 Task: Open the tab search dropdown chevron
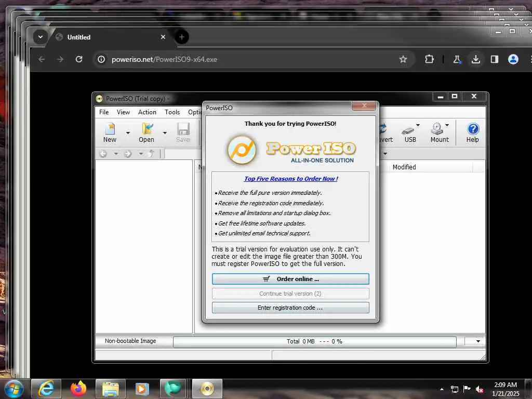point(41,37)
